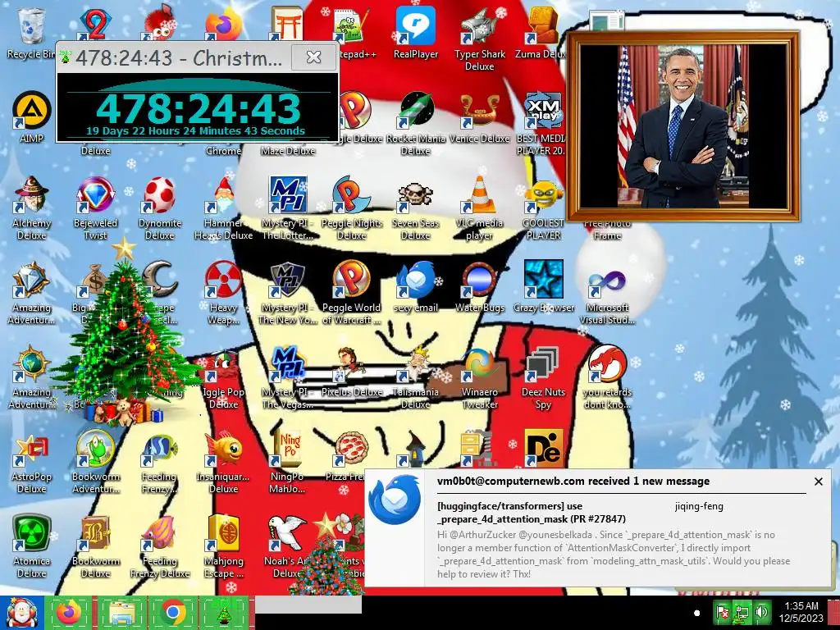Open Mystery PI The Lottery shortcut

coord(287,208)
